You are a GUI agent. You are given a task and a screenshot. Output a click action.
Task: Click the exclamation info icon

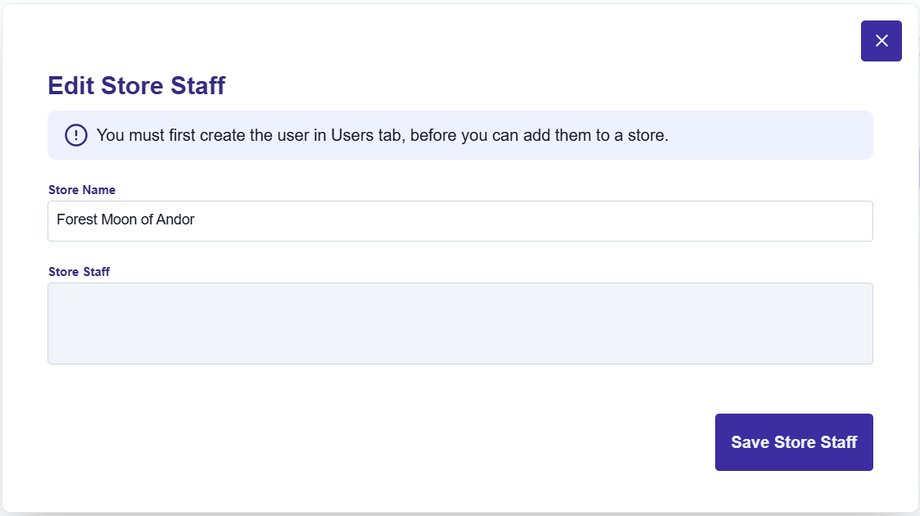point(76,135)
